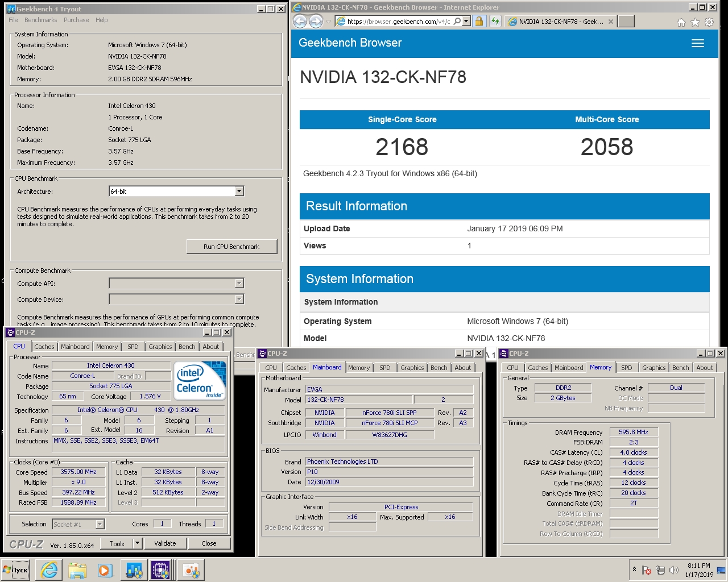
Task: Click the DRAM Frequency 595.8 MHz value
Action: click(x=634, y=432)
